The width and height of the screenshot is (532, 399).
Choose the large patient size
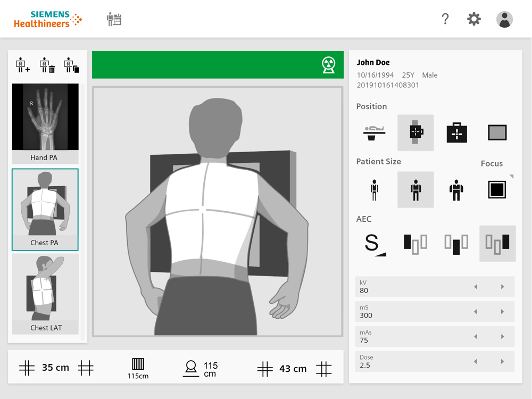[456, 190]
